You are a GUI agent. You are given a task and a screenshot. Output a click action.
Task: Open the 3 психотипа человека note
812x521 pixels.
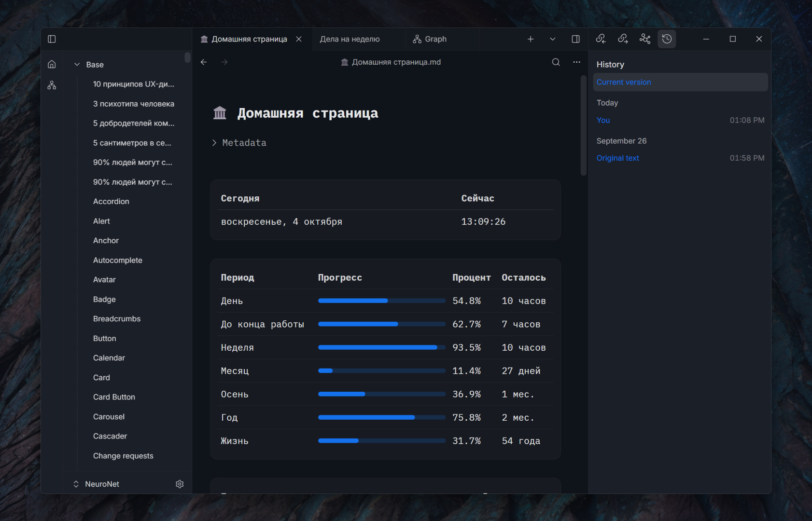134,104
